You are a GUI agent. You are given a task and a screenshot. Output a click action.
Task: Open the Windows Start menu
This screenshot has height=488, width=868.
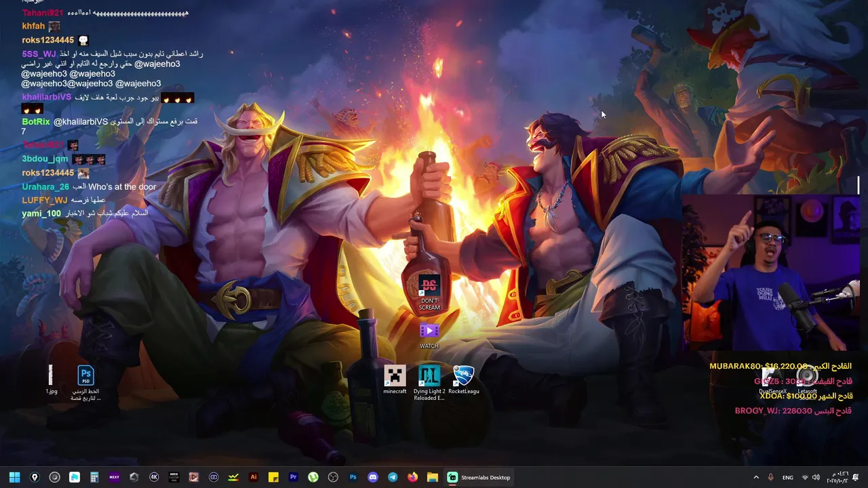tap(15, 477)
